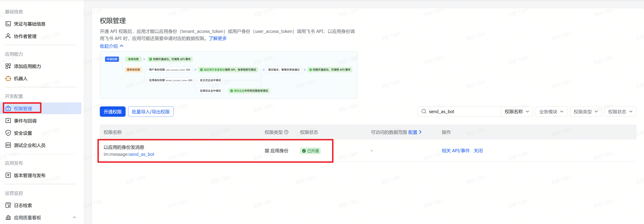Click the 机器人 robot icon
The image size is (644, 224).
tap(8, 78)
